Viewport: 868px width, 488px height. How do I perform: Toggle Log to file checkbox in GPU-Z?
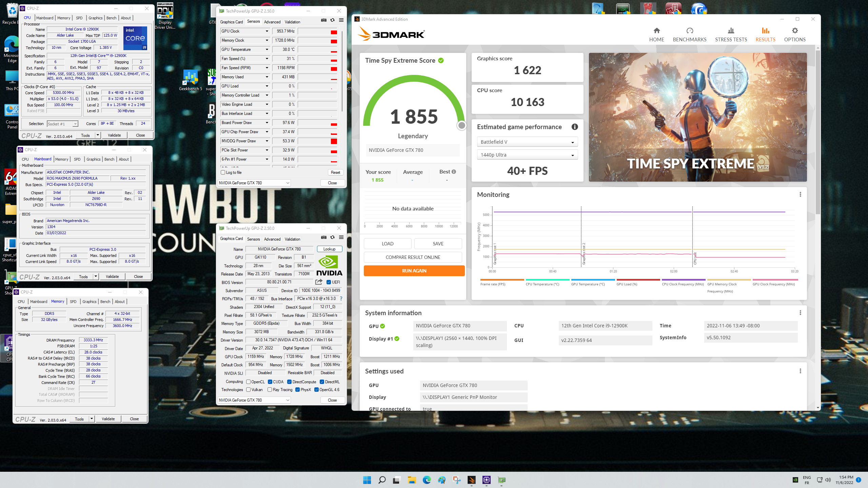tap(223, 172)
